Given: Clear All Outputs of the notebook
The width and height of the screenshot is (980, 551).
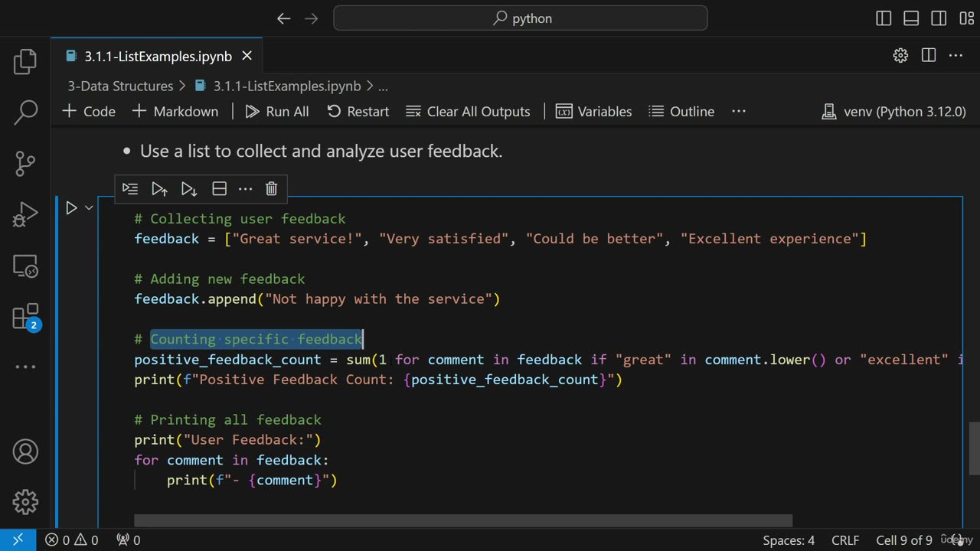Looking at the screenshot, I should [x=468, y=111].
